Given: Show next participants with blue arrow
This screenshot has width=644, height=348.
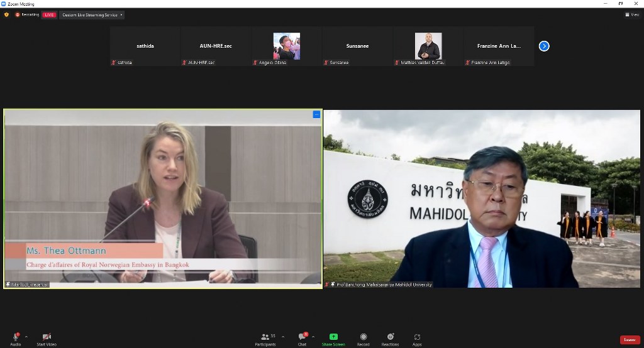Looking at the screenshot, I should click(x=544, y=46).
